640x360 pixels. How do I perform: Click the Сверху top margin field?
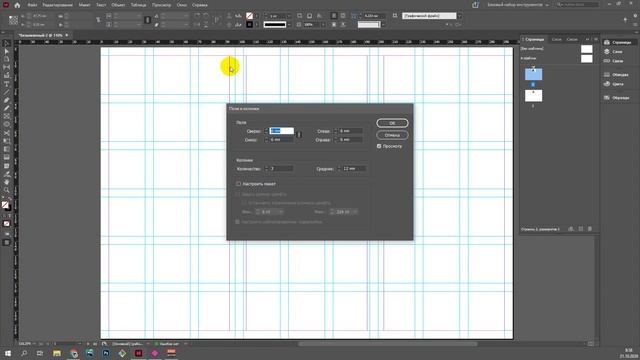(x=282, y=131)
